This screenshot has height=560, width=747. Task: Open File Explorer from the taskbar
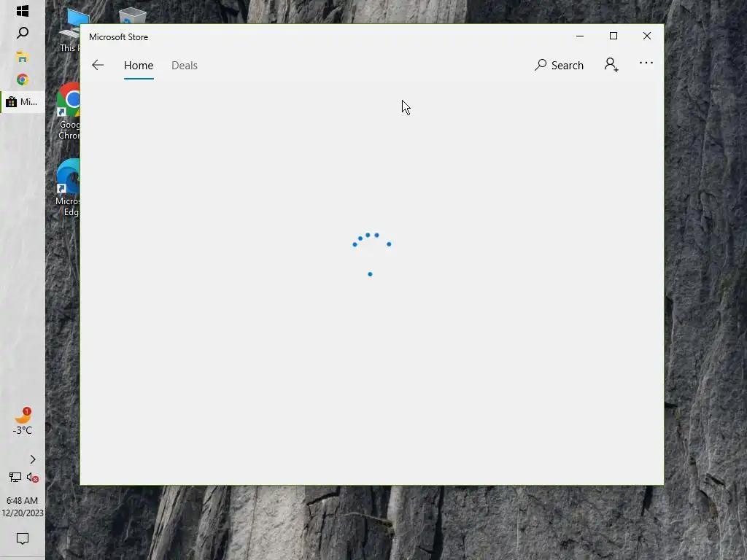[x=23, y=57]
